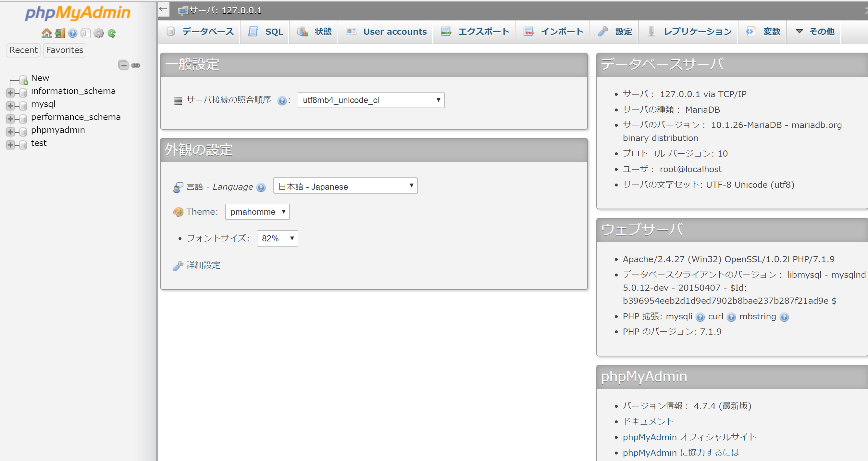The width and height of the screenshot is (868, 461).
Task: Click the Home icon under the logo
Action: (x=46, y=33)
